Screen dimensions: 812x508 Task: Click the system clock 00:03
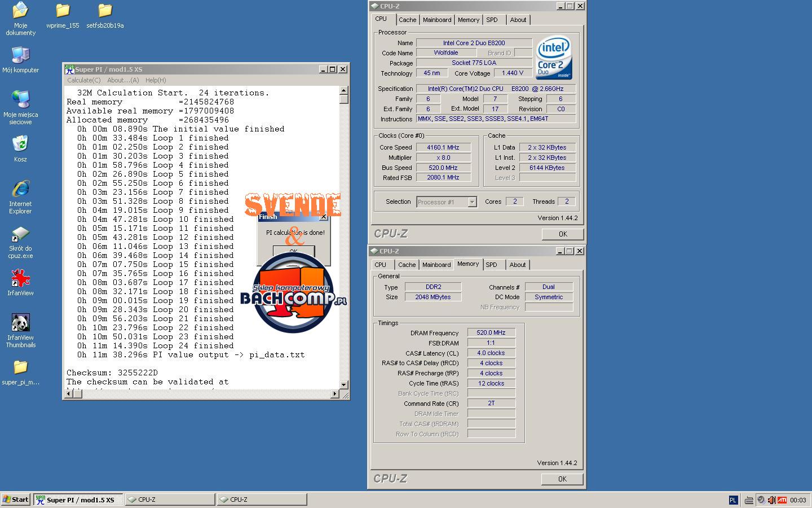[x=798, y=500]
